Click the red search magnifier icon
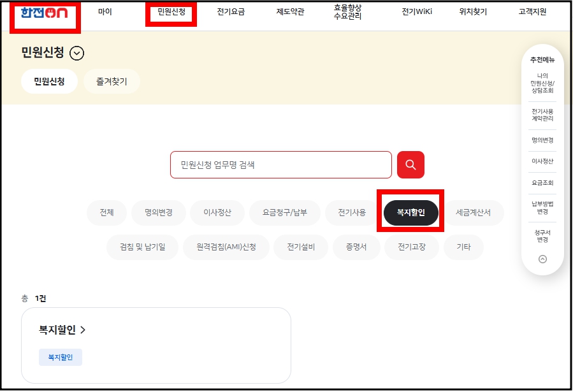Screen dimensions: 573x392 pyautogui.click(x=410, y=164)
